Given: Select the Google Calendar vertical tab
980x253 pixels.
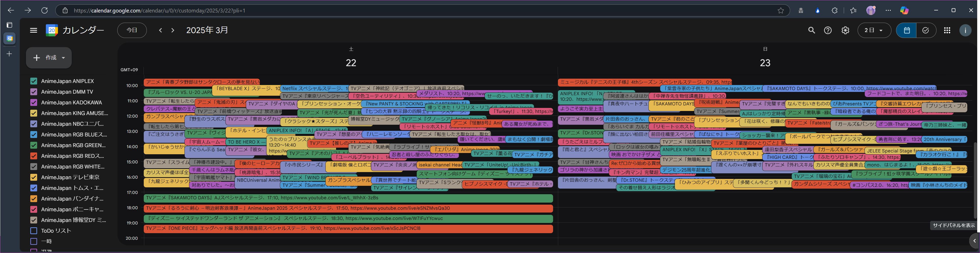Looking at the screenshot, I should pos(9,38).
